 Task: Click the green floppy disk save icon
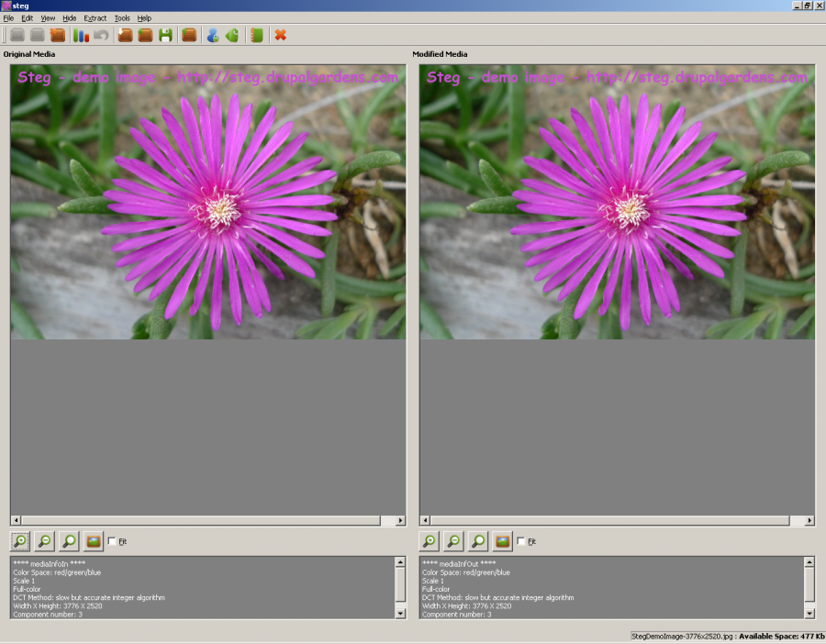click(165, 35)
